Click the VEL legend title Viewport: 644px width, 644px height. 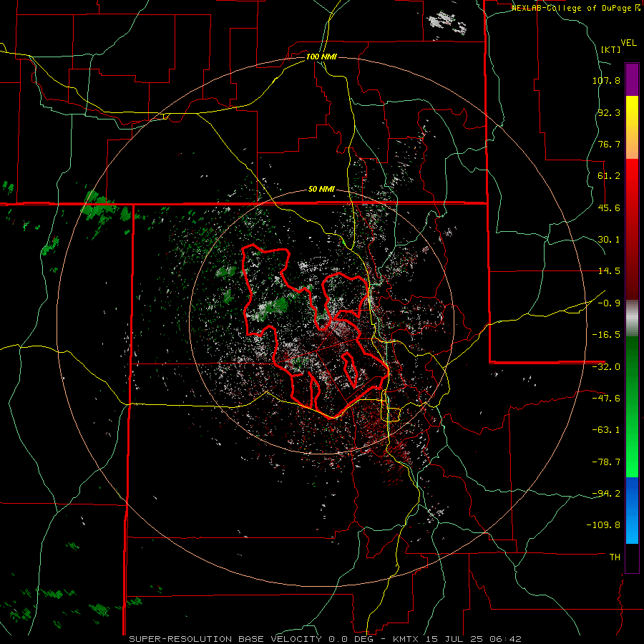[x=628, y=43]
